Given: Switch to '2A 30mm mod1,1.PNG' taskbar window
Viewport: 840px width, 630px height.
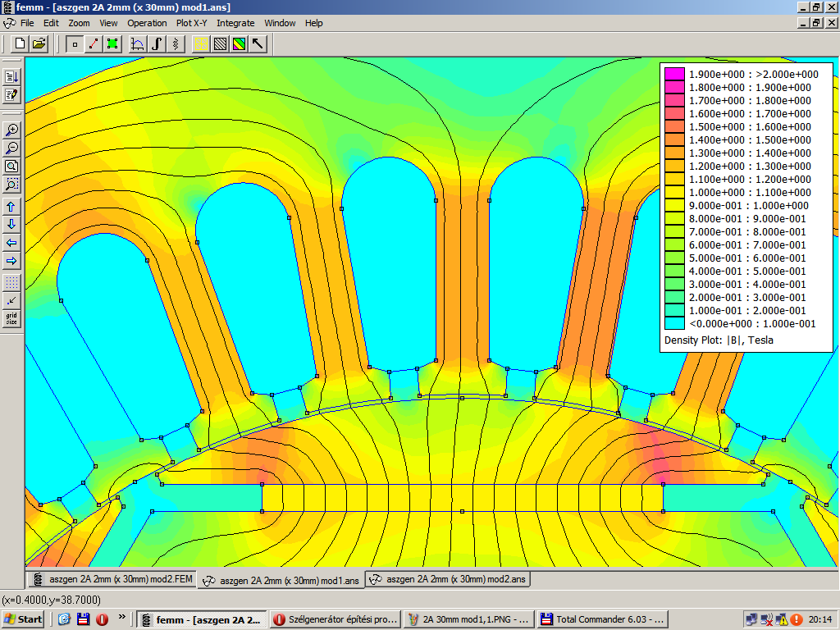Looking at the screenshot, I should point(468,619).
